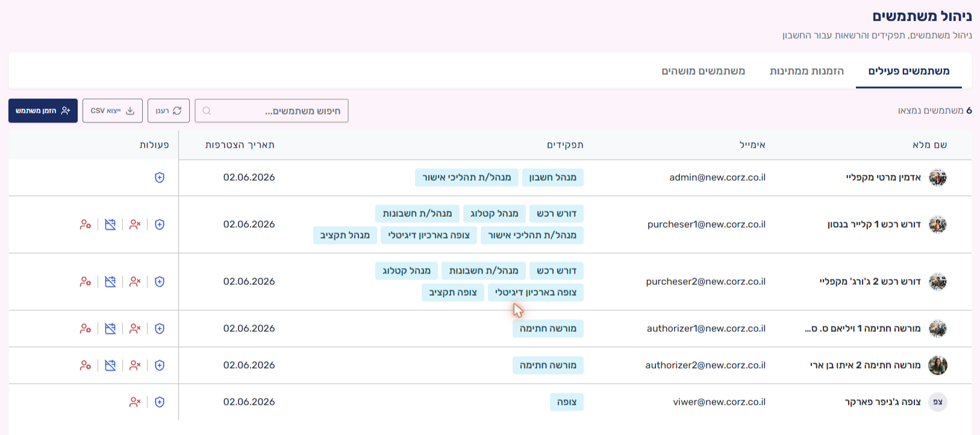The image size is (980, 435).
Task: Open permissions shield for viwer@new.corz.co.il row
Action: [x=160, y=402]
